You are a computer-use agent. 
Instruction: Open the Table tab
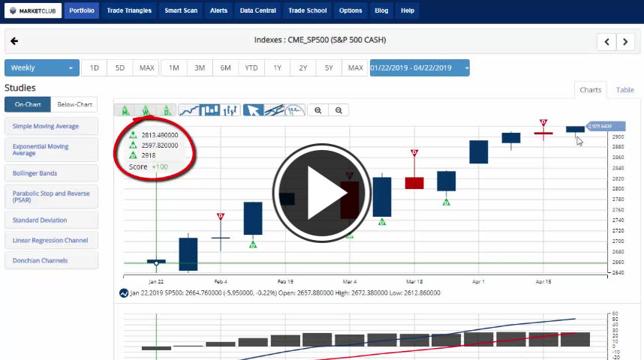[x=624, y=90]
